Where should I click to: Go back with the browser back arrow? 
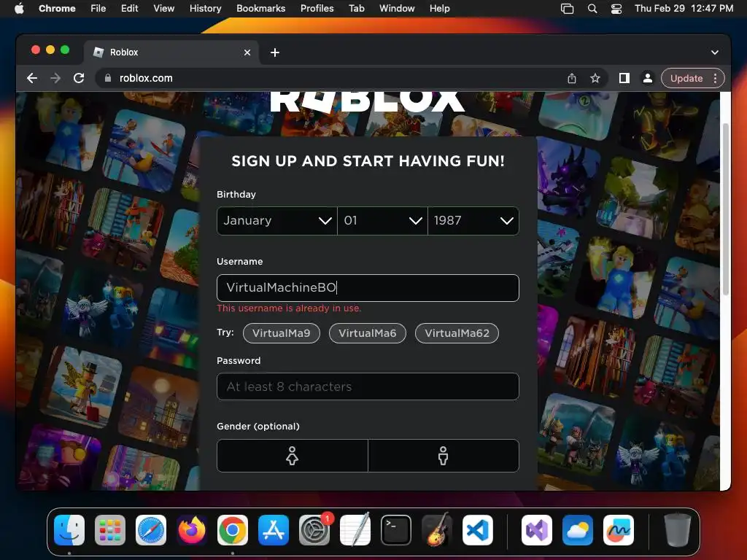click(32, 78)
